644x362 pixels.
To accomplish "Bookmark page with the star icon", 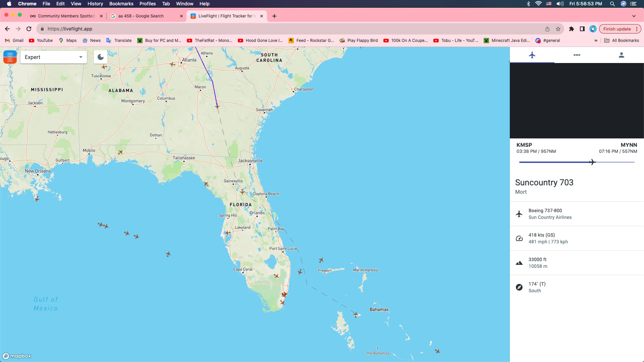I will 558,29.
